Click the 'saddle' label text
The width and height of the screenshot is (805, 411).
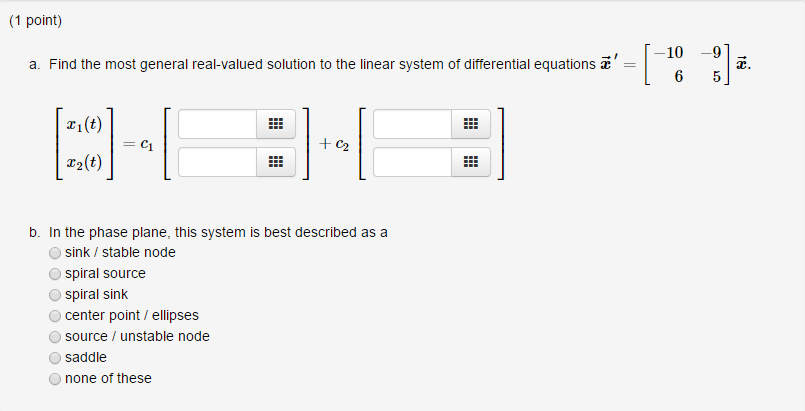pyautogui.click(x=86, y=357)
